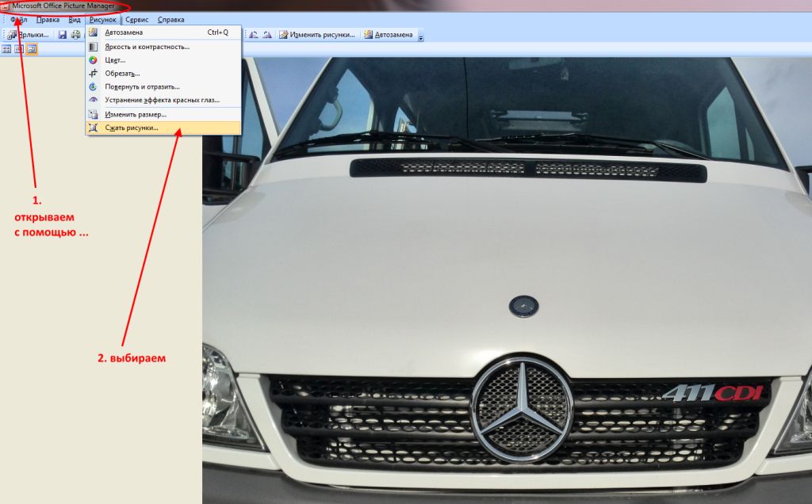The image size is (812, 504).
Task: Choose Устранение эффекта красных глаз...
Action: [163, 100]
